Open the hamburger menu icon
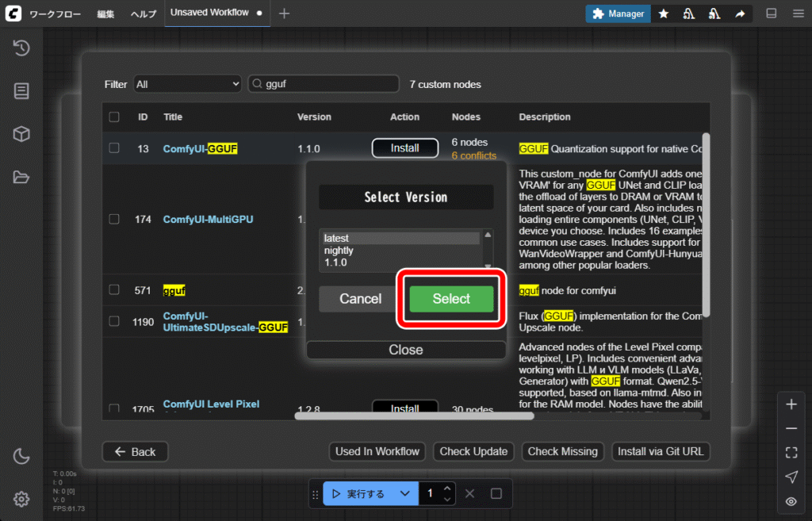 click(798, 13)
